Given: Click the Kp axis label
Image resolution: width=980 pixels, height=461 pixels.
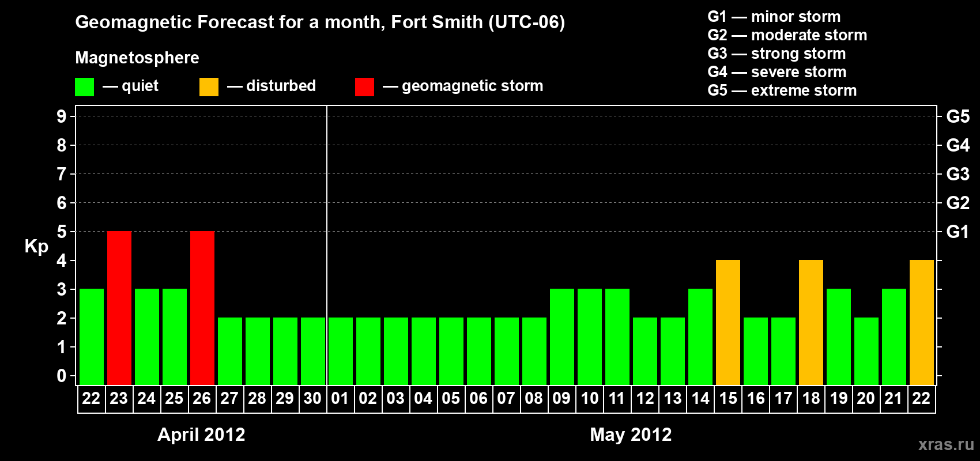Looking at the screenshot, I should 36,247.
